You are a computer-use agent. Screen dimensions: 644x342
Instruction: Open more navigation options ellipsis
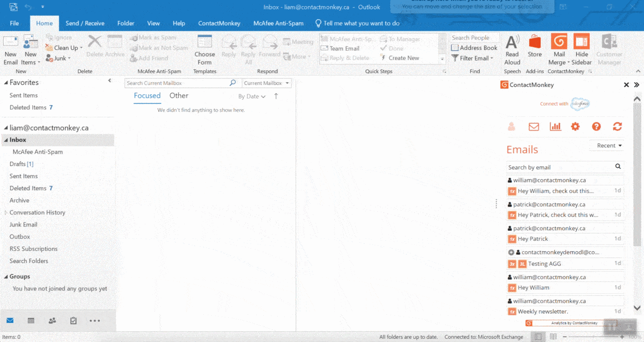[x=94, y=321]
